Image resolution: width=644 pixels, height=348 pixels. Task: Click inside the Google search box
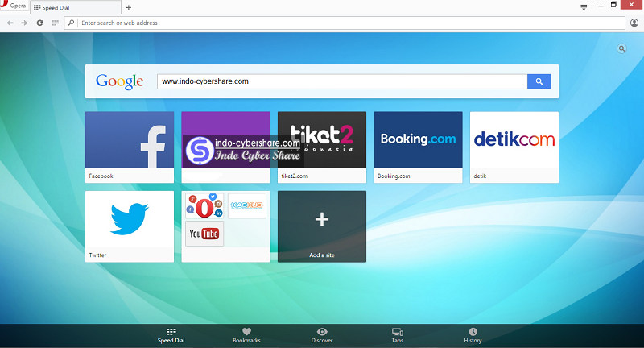[342, 81]
